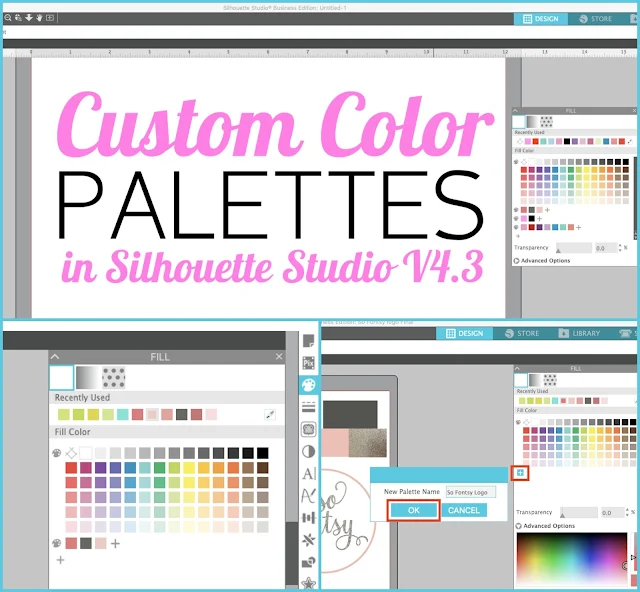Select the no-fill swatch in large Fill panel
The image size is (640, 592).
point(71,453)
